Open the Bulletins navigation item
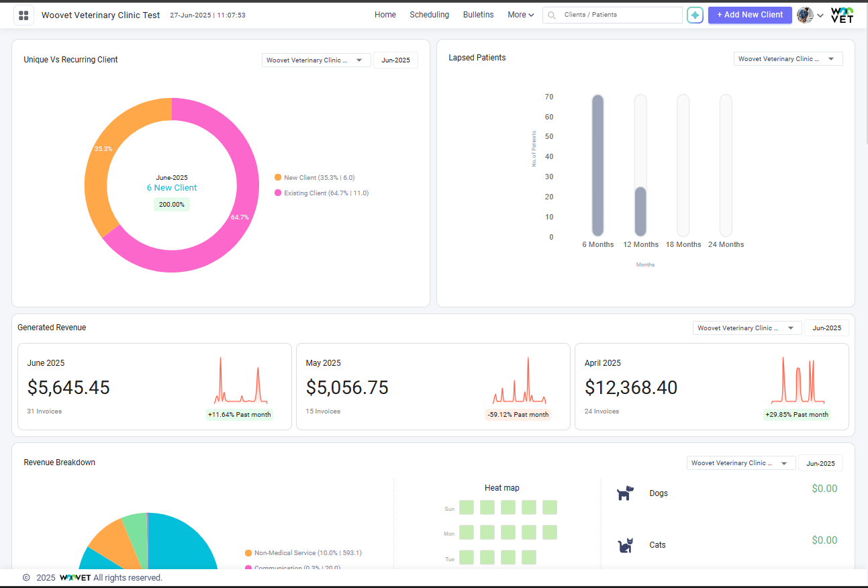868x588 pixels. tap(478, 14)
